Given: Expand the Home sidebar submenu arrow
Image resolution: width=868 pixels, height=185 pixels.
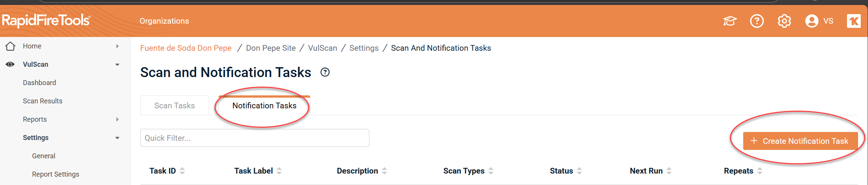Looking at the screenshot, I should (x=118, y=46).
